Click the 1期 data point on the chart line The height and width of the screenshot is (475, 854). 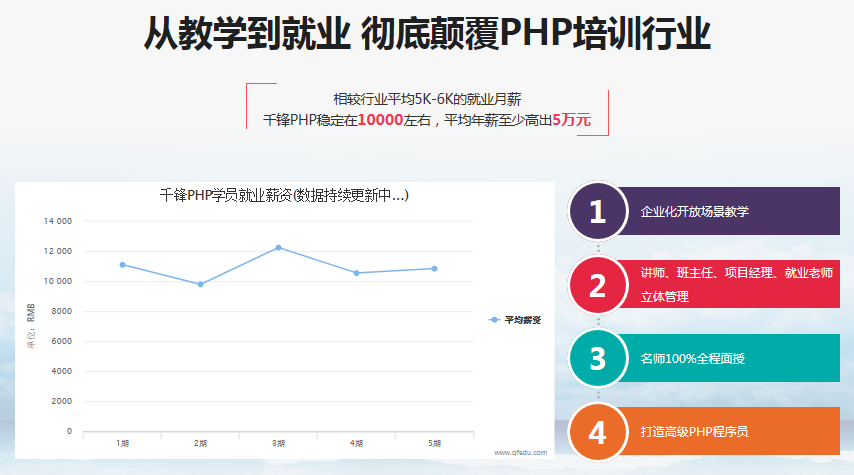click(122, 265)
